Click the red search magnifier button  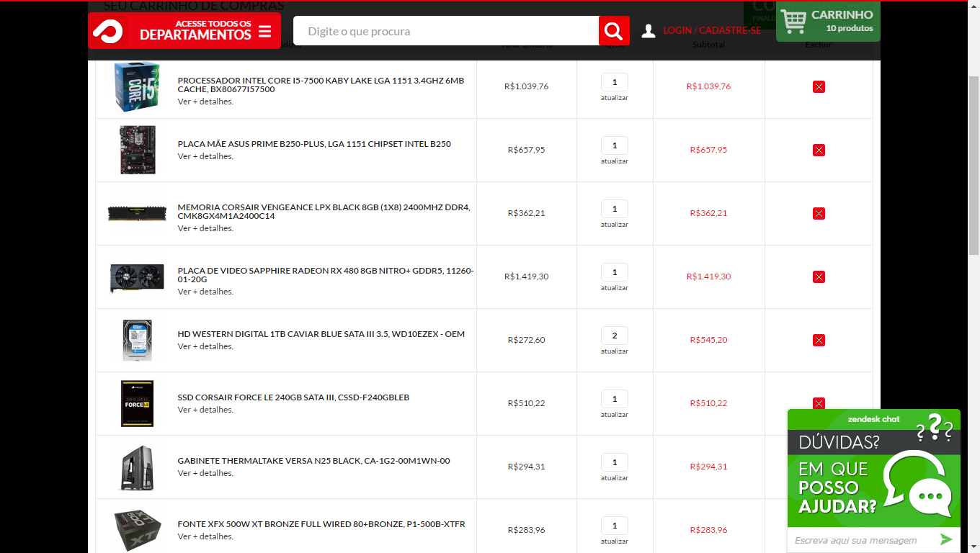point(613,31)
